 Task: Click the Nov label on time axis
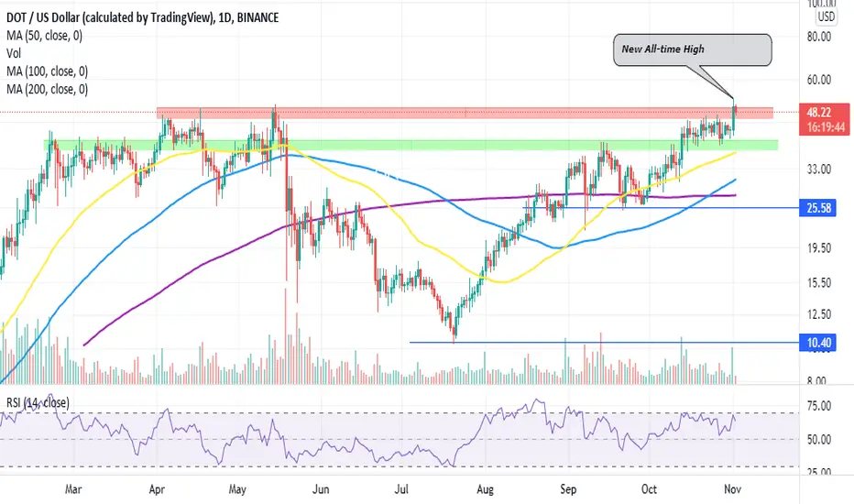click(732, 489)
